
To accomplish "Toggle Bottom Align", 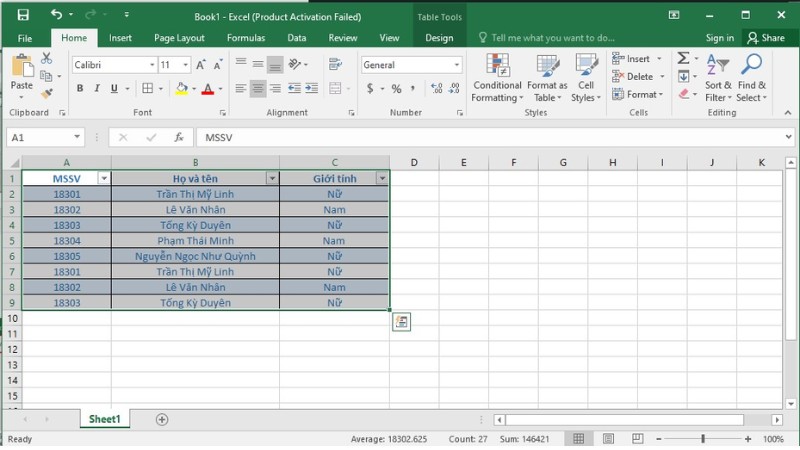I will (x=275, y=64).
